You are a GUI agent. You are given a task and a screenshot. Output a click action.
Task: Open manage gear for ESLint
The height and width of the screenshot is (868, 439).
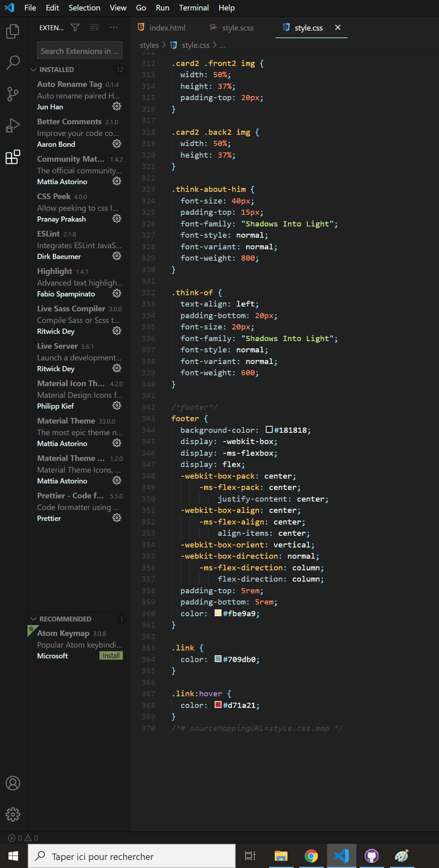tap(117, 256)
